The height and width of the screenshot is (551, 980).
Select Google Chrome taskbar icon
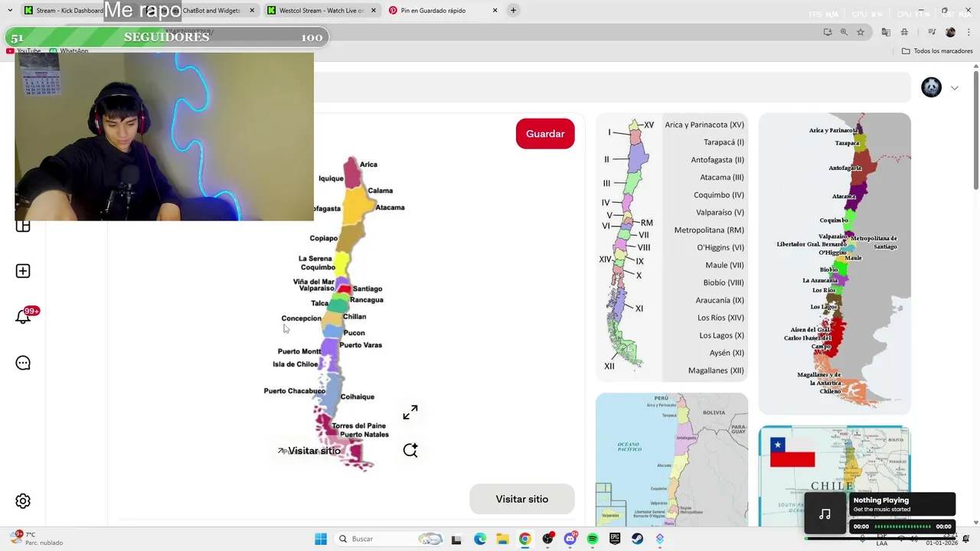point(524,539)
